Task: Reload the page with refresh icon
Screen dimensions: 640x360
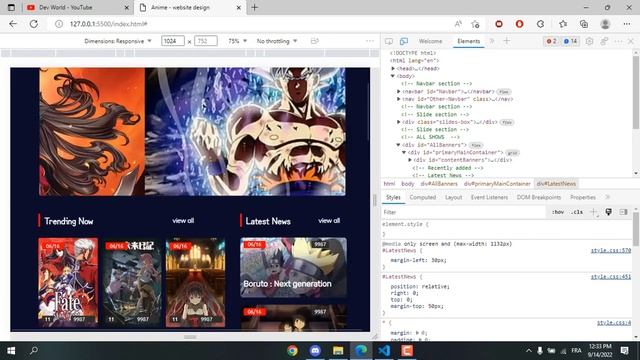Action: [x=33, y=24]
